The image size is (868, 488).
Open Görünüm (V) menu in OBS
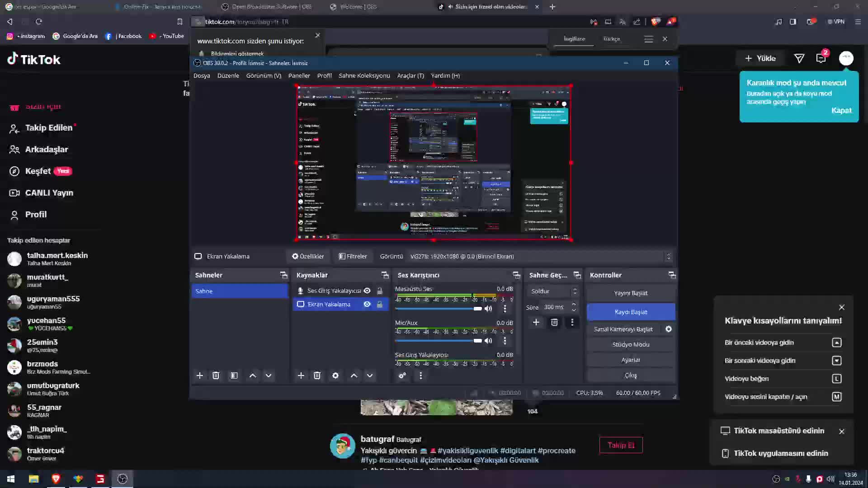click(x=264, y=75)
